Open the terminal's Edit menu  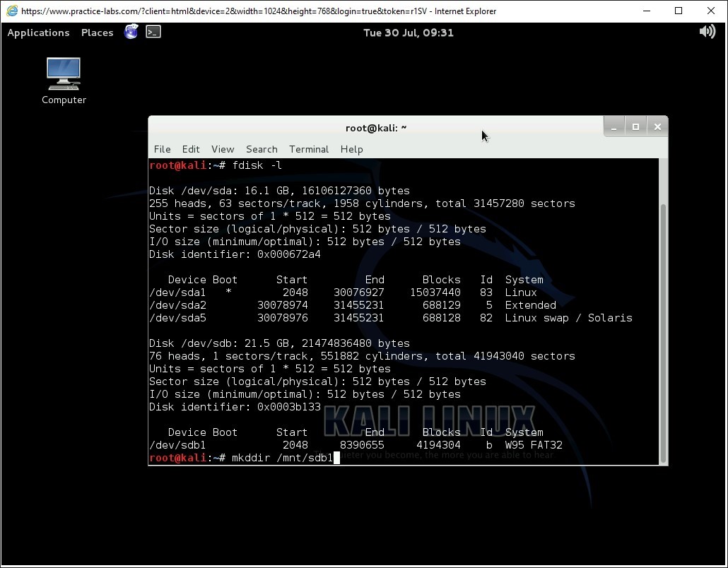pos(191,149)
